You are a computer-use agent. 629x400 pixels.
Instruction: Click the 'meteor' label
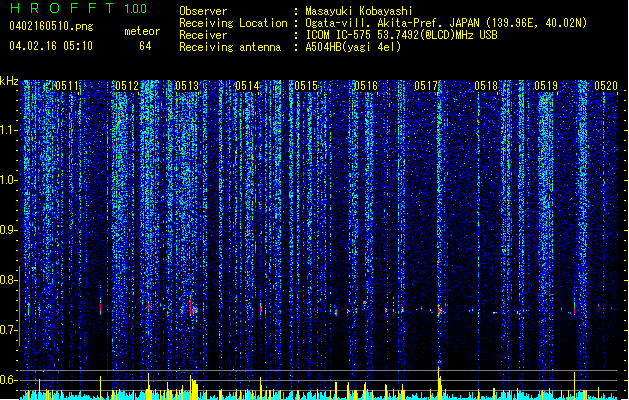[x=142, y=31]
